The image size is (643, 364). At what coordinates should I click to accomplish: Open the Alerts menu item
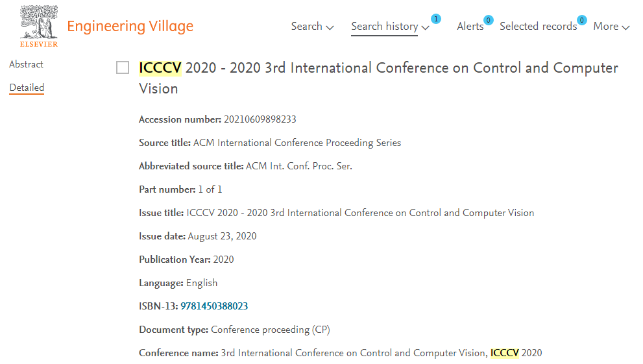470,27
